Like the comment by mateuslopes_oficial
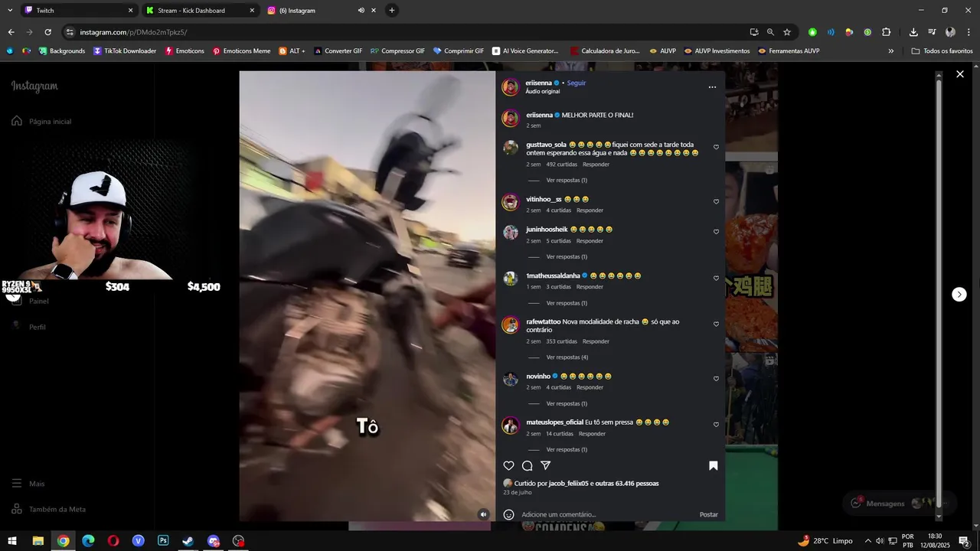This screenshot has width=980, height=551. pyautogui.click(x=716, y=425)
